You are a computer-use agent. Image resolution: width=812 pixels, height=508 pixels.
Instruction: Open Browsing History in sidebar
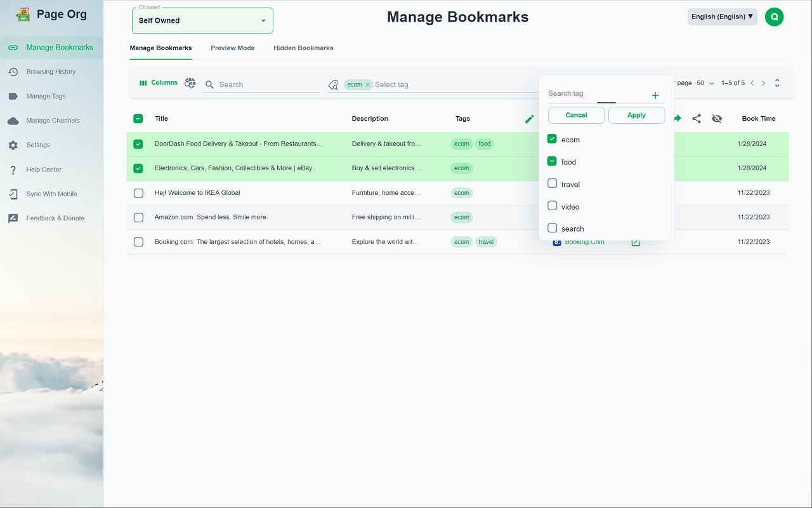click(51, 72)
